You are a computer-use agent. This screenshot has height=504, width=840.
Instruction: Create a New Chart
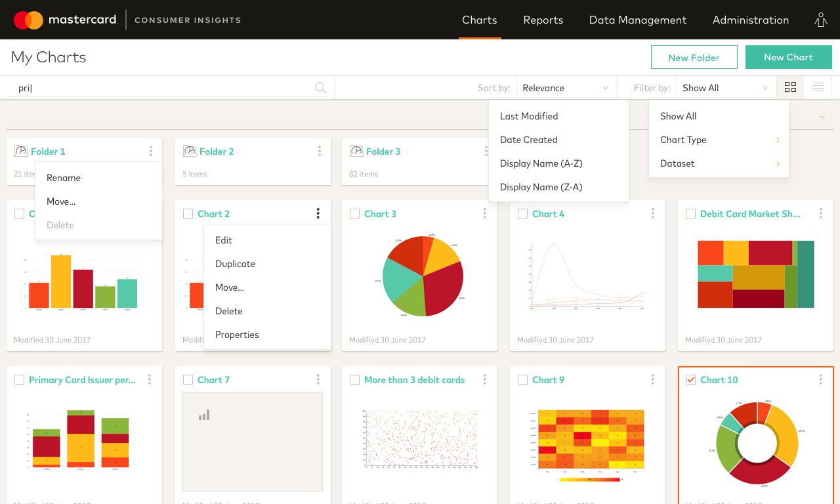point(788,57)
